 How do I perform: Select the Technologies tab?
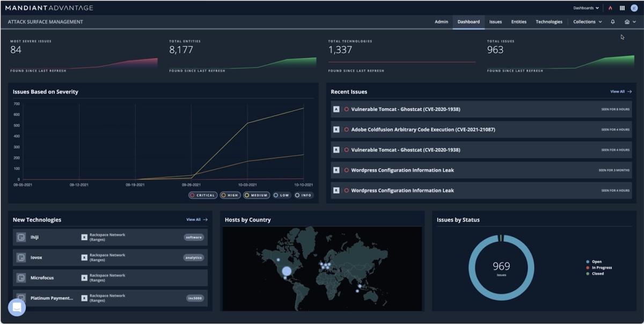pyautogui.click(x=548, y=22)
